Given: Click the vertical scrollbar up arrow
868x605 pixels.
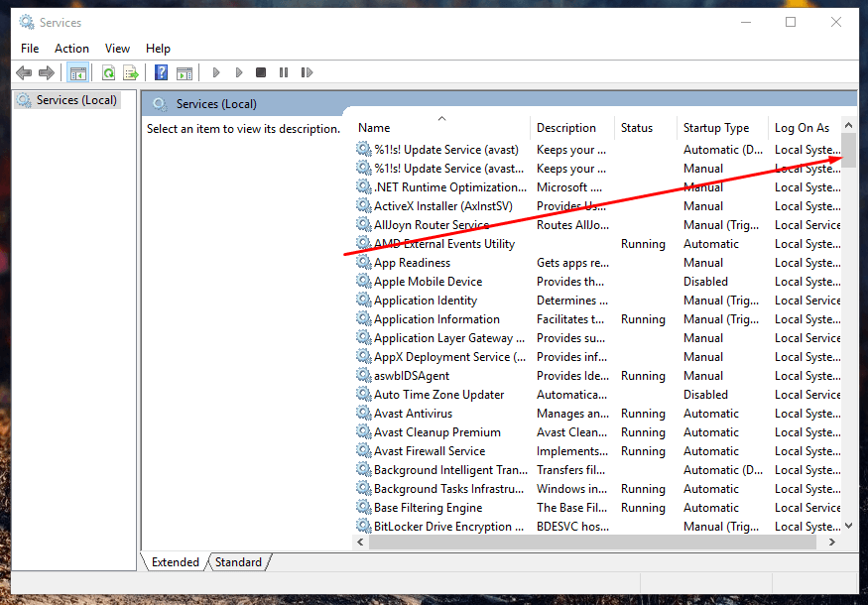Looking at the screenshot, I should pos(848,125).
